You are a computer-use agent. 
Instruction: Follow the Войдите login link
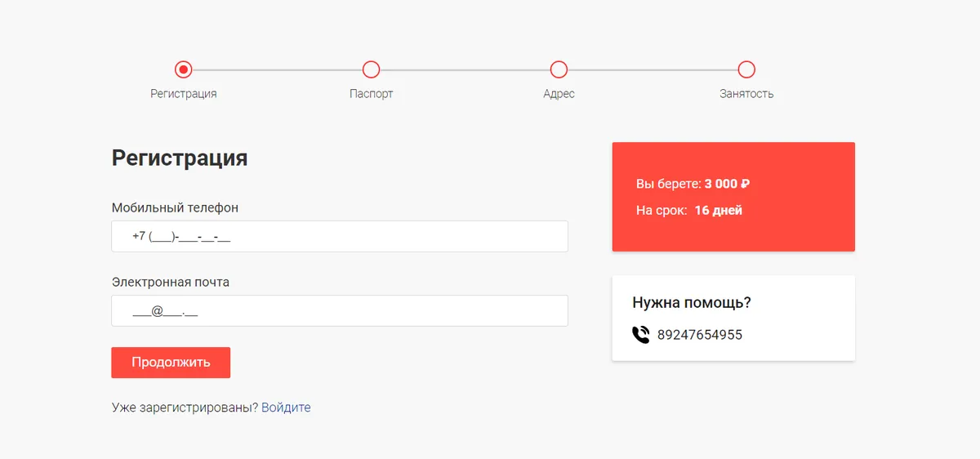286,407
